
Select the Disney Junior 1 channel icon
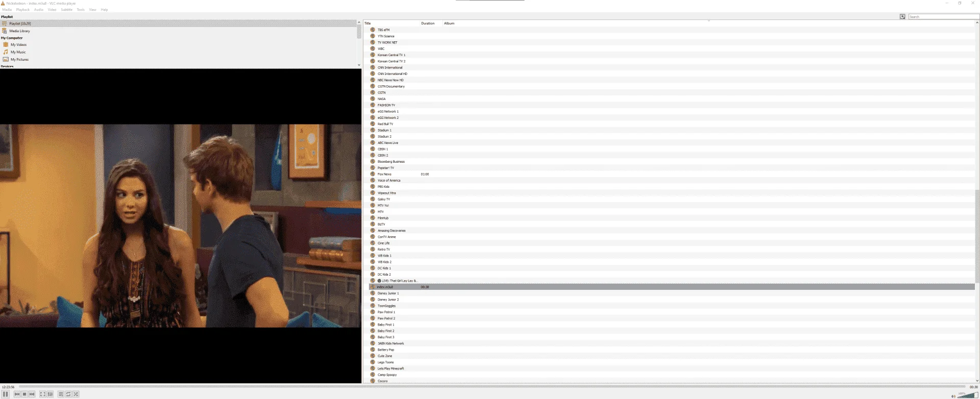(373, 293)
